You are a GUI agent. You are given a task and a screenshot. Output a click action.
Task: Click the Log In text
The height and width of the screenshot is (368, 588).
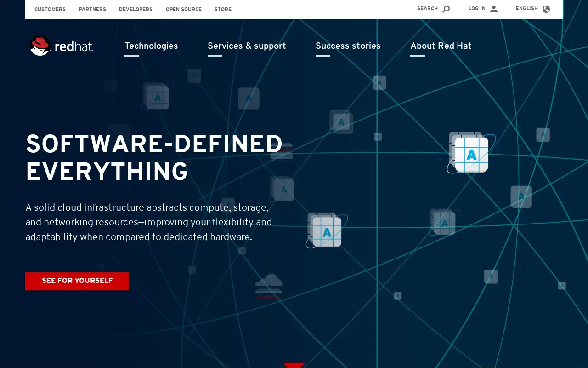tap(477, 9)
